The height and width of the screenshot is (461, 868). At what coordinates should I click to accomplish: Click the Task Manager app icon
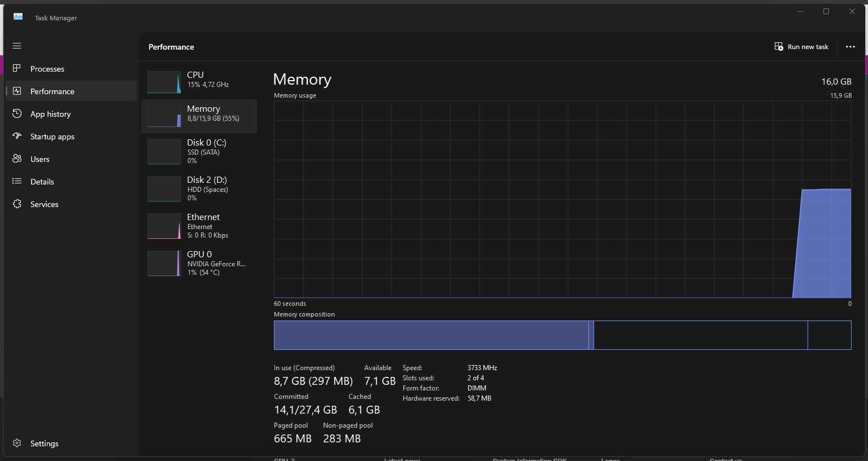tap(18, 17)
